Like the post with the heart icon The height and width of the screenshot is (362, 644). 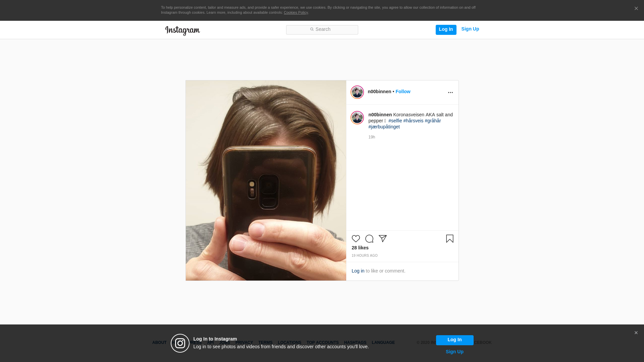(356, 239)
